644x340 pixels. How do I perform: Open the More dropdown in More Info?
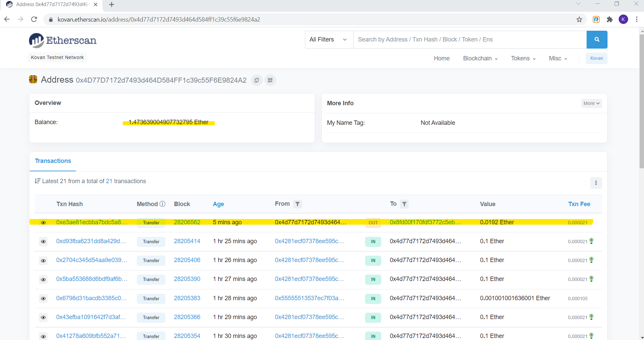pyautogui.click(x=591, y=103)
